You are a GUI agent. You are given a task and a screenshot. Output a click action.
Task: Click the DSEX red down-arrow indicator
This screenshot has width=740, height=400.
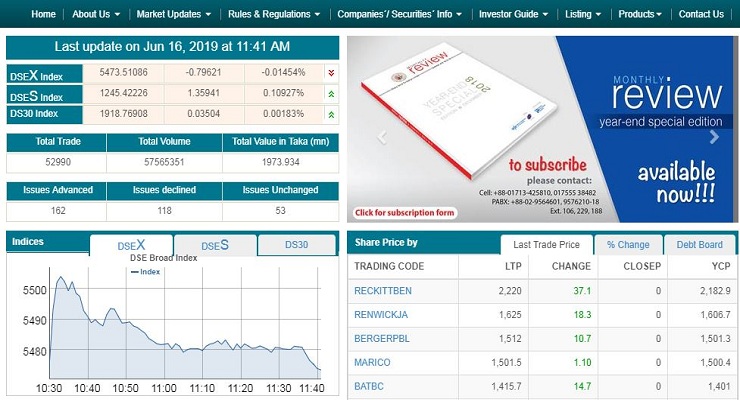coord(331,73)
